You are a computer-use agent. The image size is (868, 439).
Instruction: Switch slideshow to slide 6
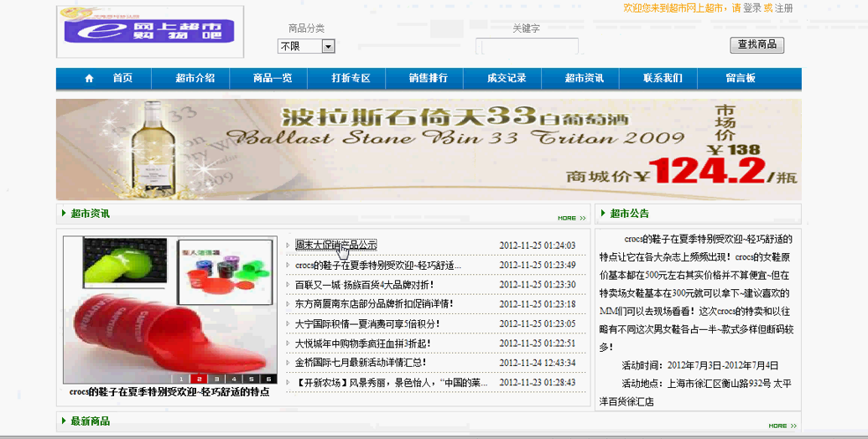click(x=268, y=380)
